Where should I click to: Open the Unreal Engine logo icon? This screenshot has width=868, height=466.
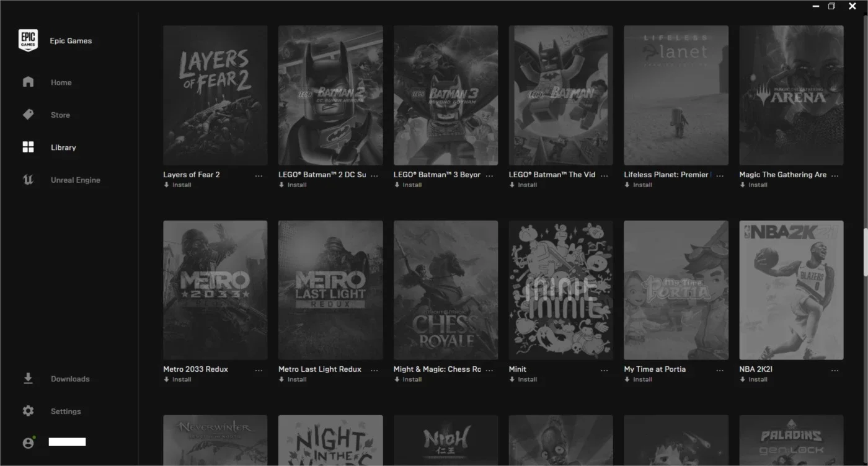click(28, 180)
